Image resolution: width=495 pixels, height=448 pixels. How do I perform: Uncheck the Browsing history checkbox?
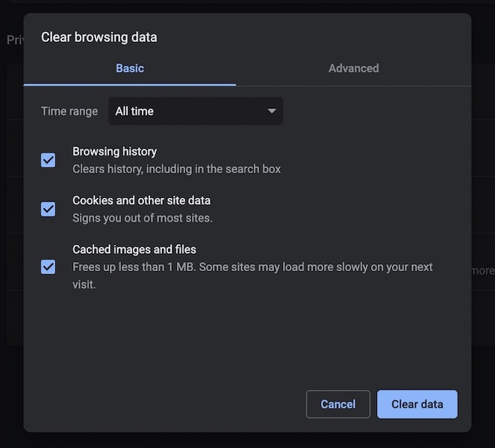(x=49, y=160)
